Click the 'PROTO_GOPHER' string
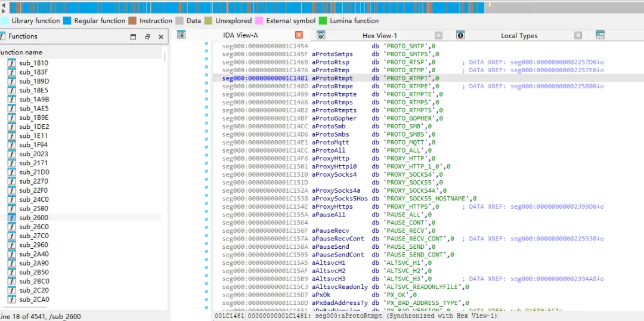This screenshot has height=321, width=644. click(x=410, y=118)
